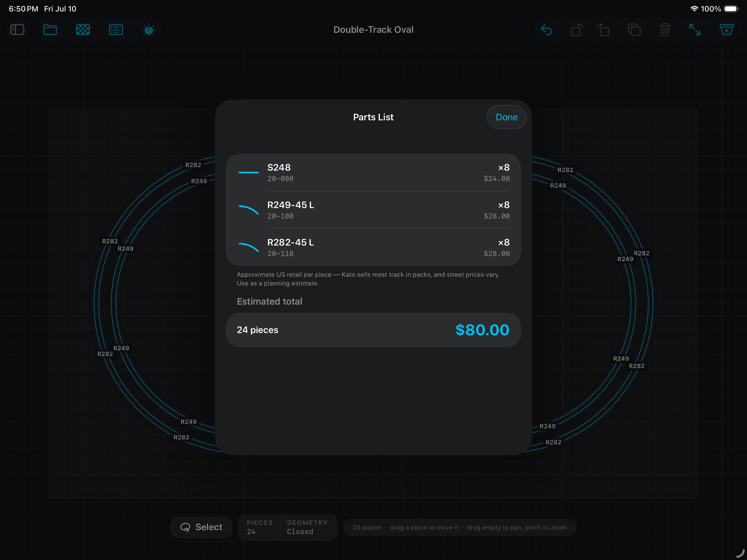Delete with the trash can icon
This screenshot has width=747, height=560.
(665, 30)
